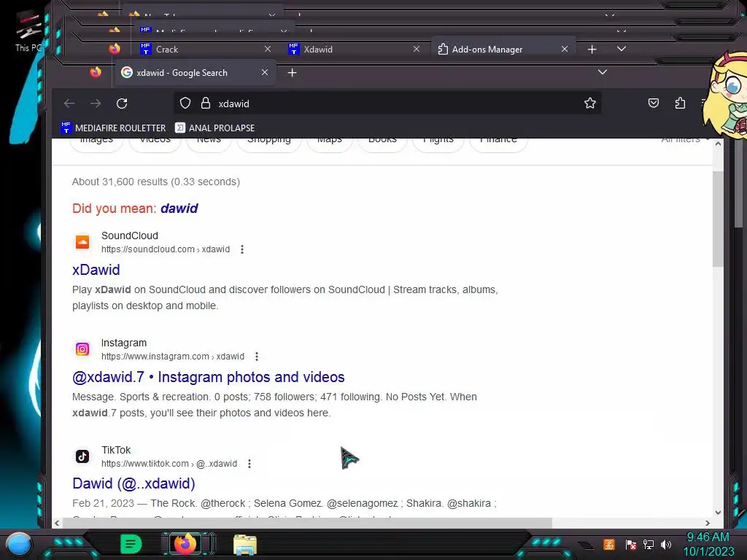Launch the green notes app in taskbar
747x560 pixels.
click(x=131, y=544)
